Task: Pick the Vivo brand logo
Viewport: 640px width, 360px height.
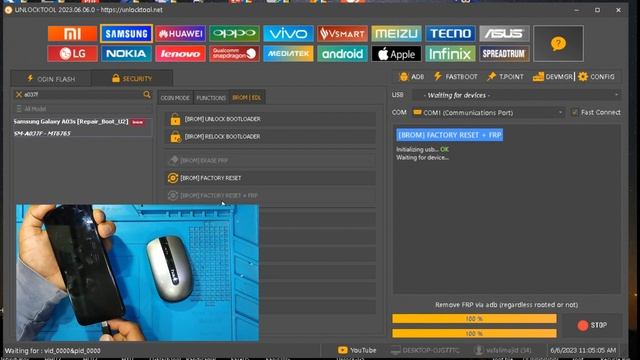Action: [288, 33]
